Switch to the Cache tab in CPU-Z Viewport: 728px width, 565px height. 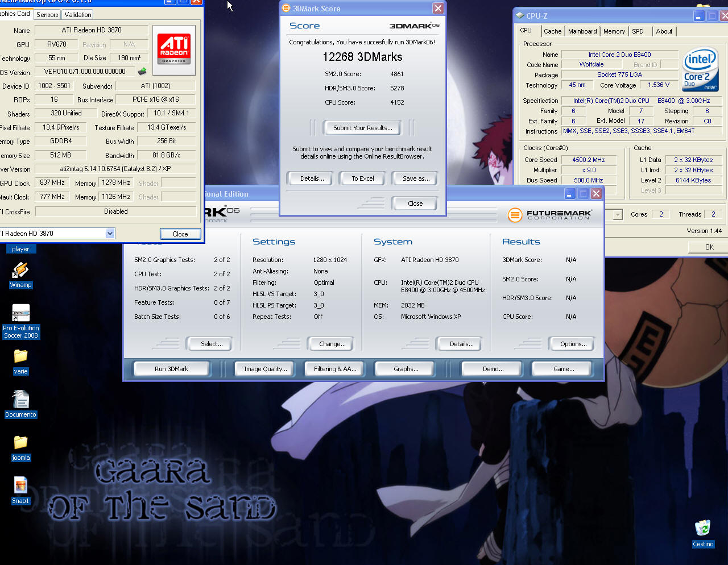coord(552,31)
